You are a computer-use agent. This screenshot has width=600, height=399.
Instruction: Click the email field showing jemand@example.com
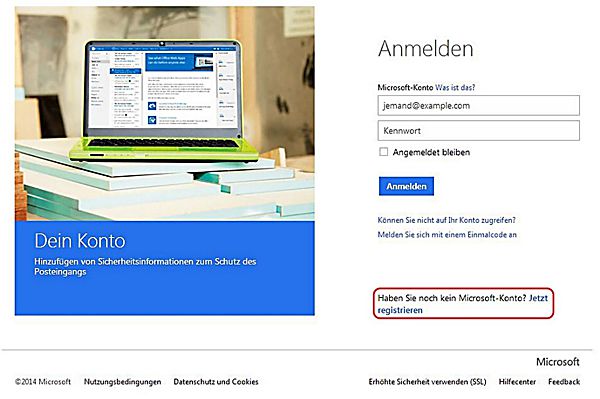478,106
